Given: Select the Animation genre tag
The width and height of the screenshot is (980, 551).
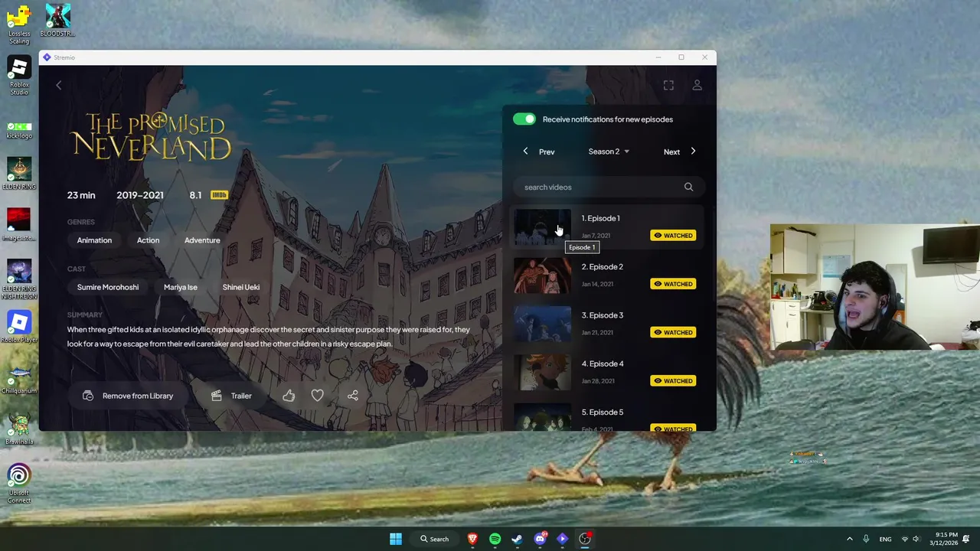Looking at the screenshot, I should (x=94, y=240).
